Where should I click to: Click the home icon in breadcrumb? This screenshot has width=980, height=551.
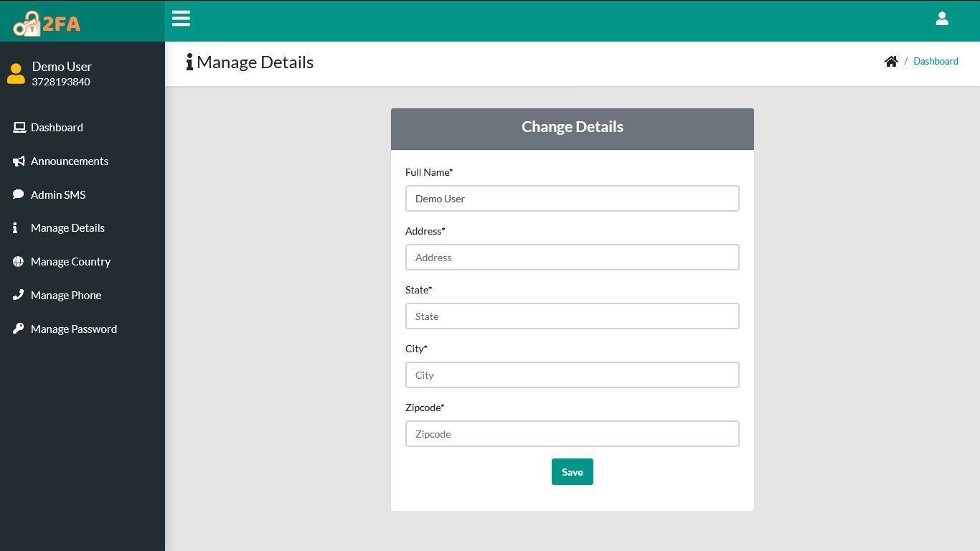point(891,62)
